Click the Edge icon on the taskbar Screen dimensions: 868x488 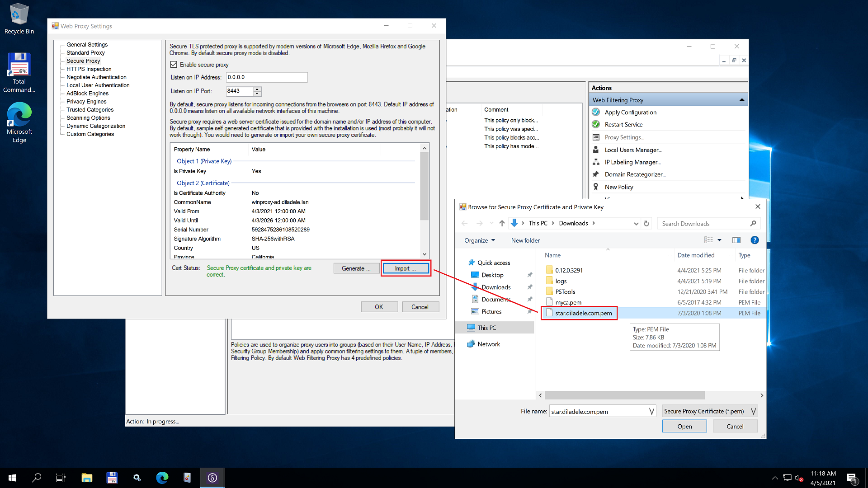[162, 478]
